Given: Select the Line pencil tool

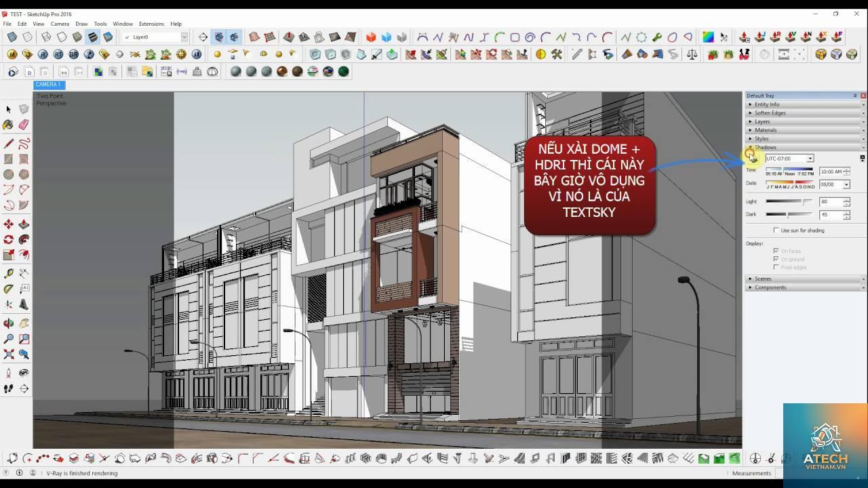Looking at the screenshot, I should click(9, 144).
